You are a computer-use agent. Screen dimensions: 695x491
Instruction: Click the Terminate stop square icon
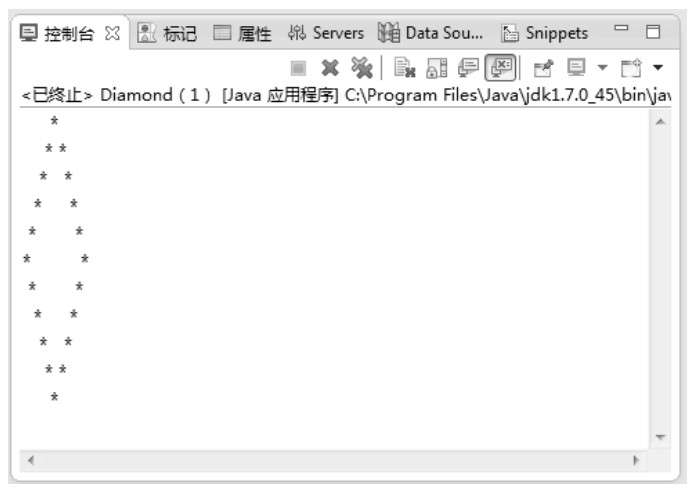(x=298, y=68)
